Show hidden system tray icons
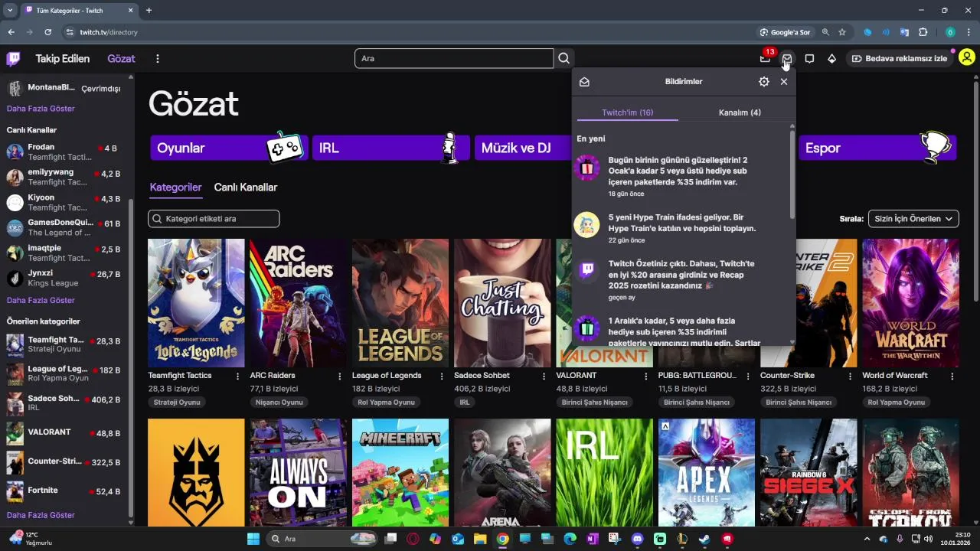 pos(867,539)
